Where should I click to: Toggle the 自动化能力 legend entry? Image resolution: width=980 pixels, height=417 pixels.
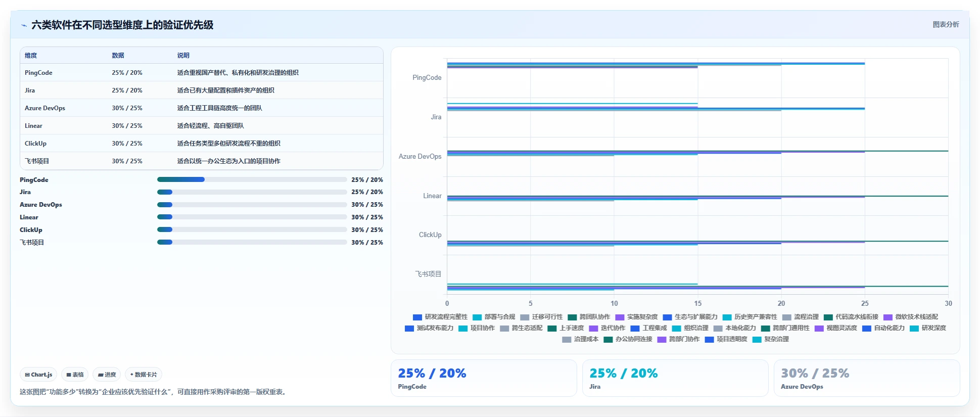tap(883, 328)
